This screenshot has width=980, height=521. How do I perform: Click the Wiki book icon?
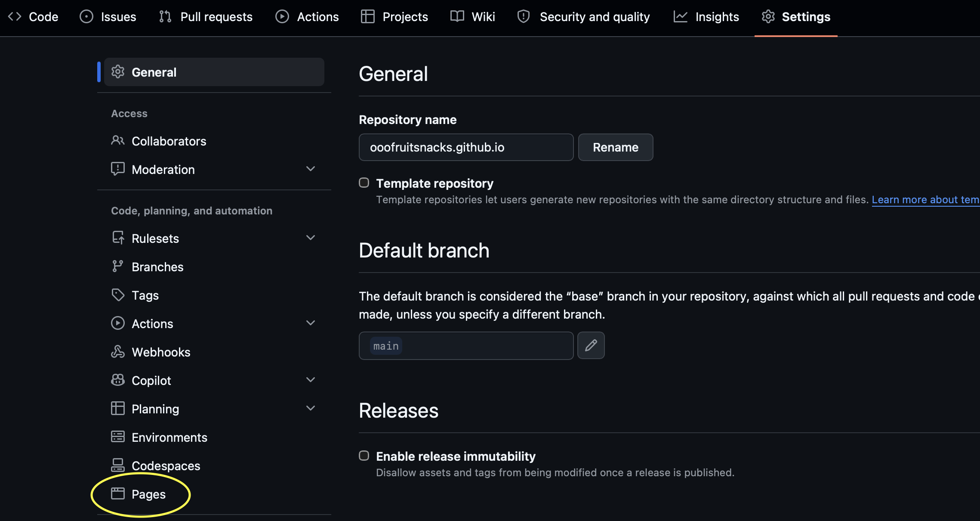[457, 16]
